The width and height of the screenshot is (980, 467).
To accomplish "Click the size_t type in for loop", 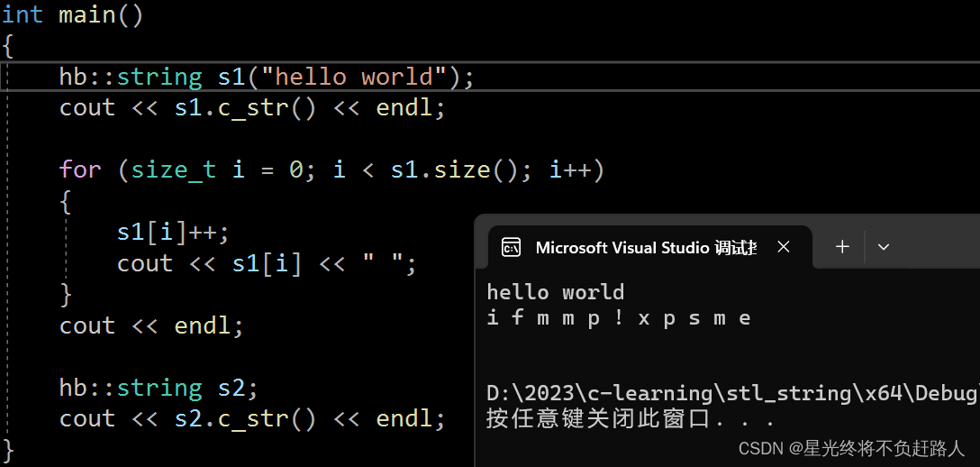I will (x=173, y=170).
